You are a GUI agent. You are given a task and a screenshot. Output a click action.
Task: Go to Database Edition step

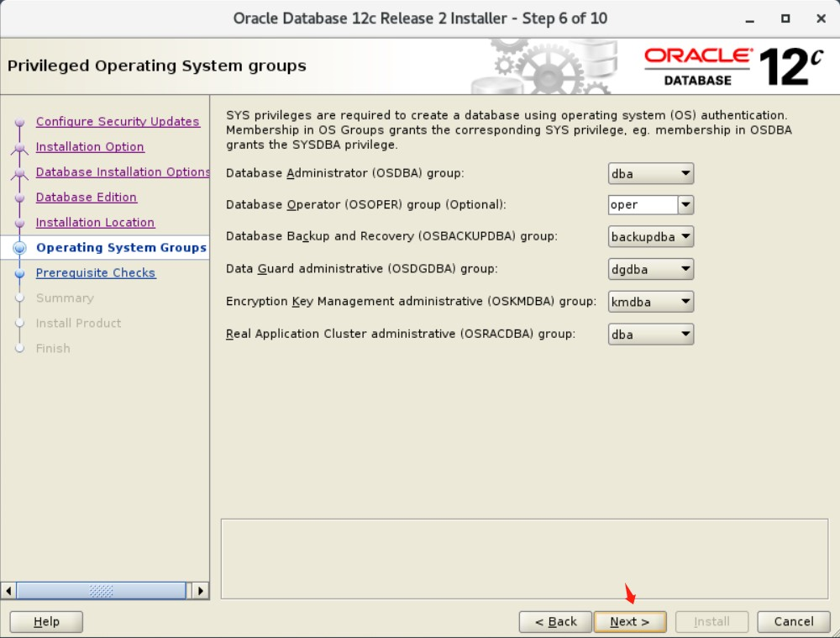[87, 198]
